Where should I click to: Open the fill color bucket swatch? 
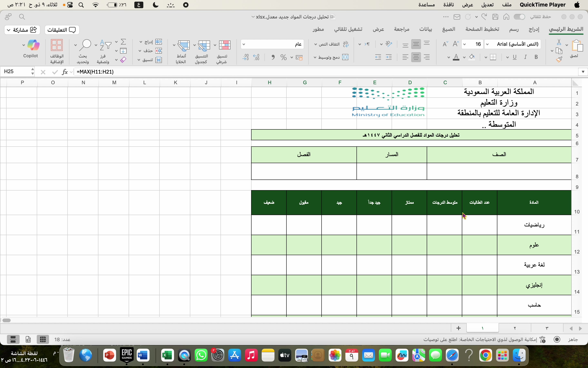472,57
